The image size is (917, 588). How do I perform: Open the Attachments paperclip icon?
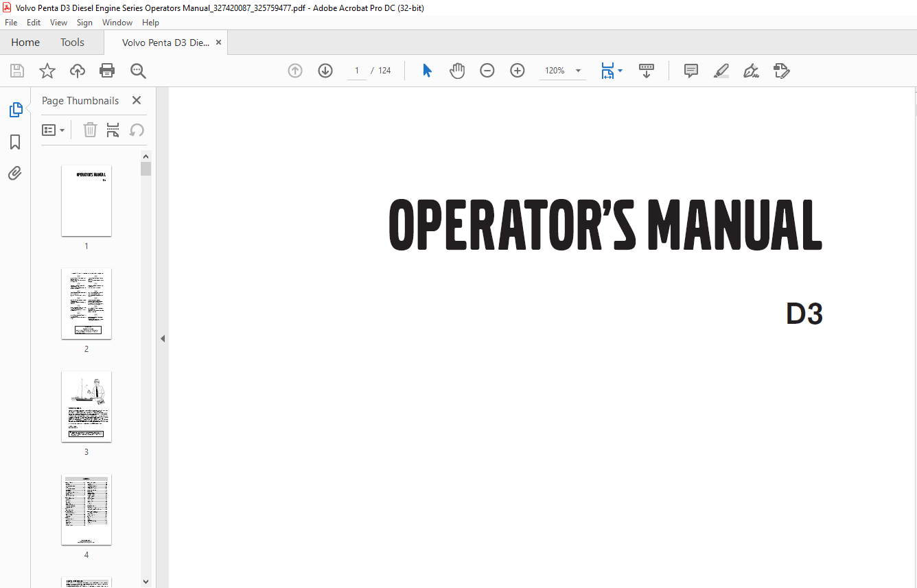(x=15, y=173)
